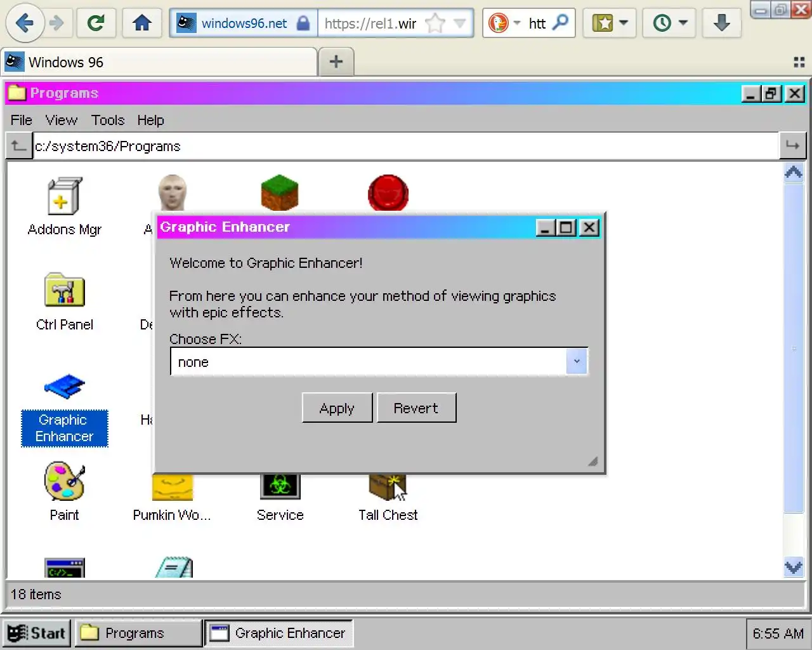The width and height of the screenshot is (812, 650).
Task: Expand the address bar history dropdown arrow
Action: click(460, 23)
